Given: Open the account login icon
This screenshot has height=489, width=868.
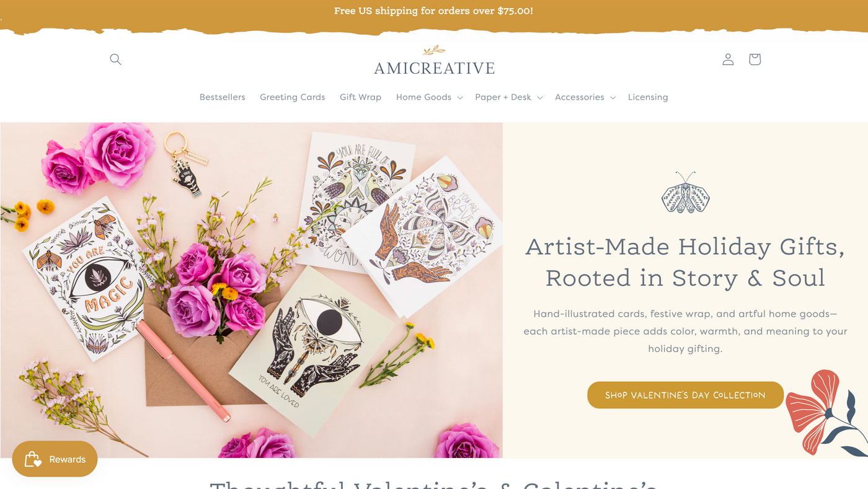Looking at the screenshot, I should click(x=728, y=59).
